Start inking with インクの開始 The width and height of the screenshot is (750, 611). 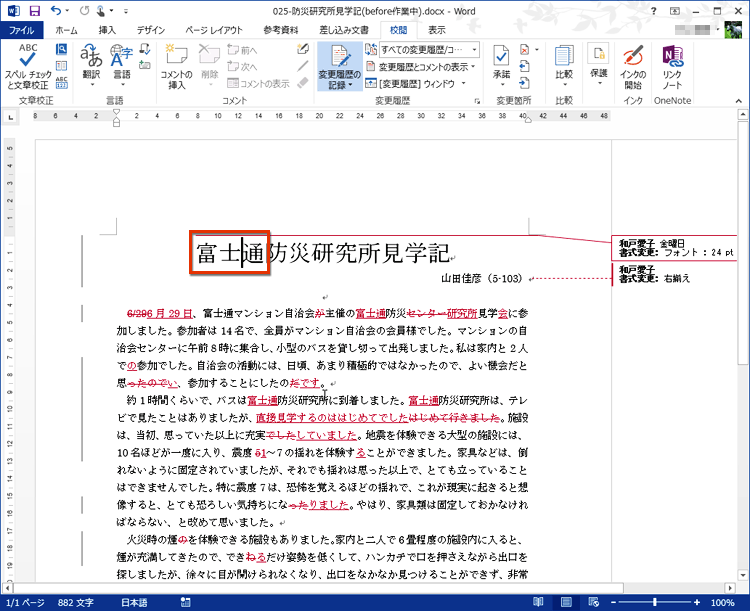633,66
